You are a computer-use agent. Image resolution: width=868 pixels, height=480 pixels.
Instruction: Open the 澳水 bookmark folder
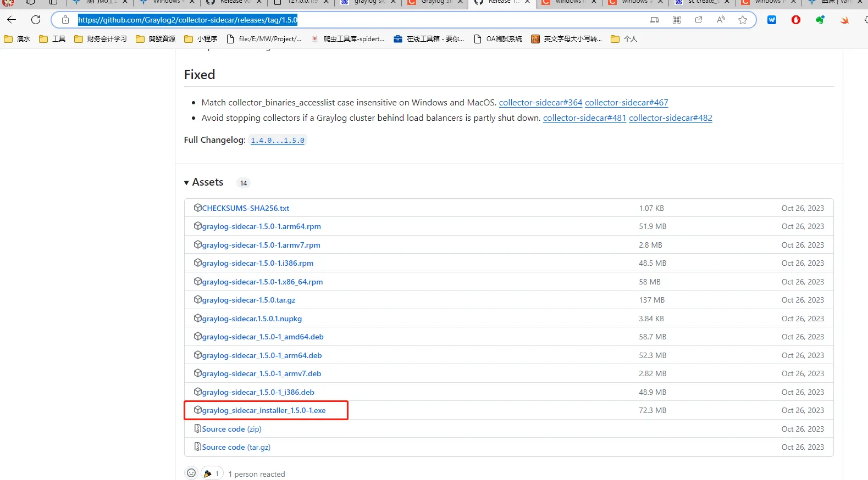click(17, 39)
